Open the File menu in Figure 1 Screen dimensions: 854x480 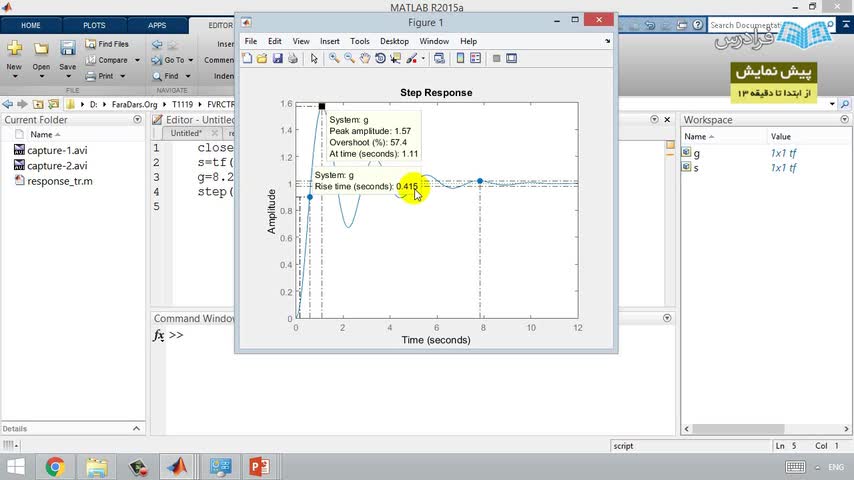[x=251, y=41]
